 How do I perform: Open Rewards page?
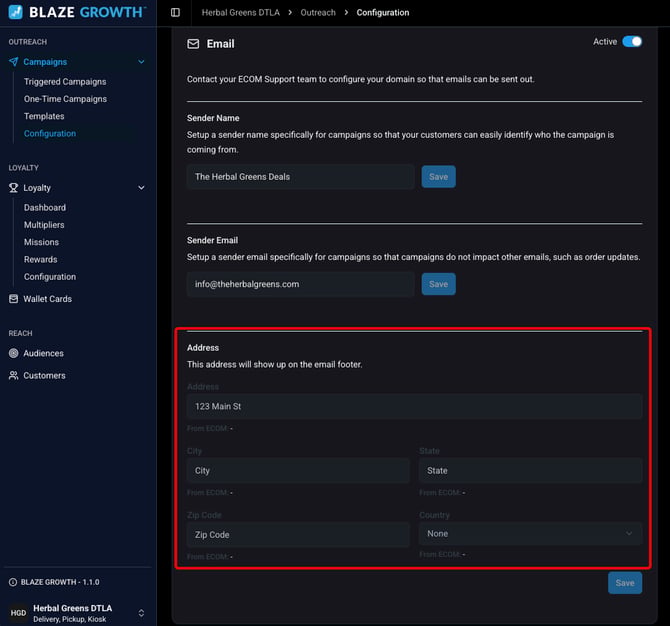(x=41, y=259)
